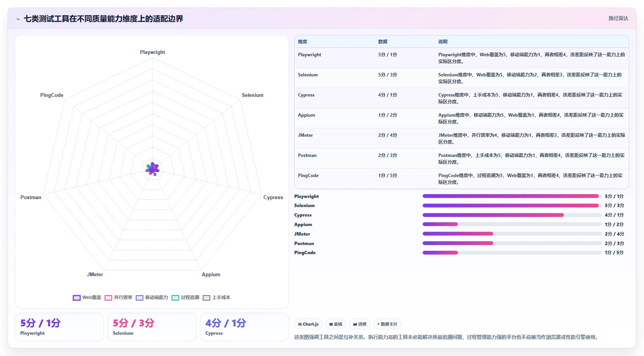The width and height of the screenshot is (644, 356).
Task: Click the page title 七类测试工具...适配边界
Action: [x=103, y=19]
